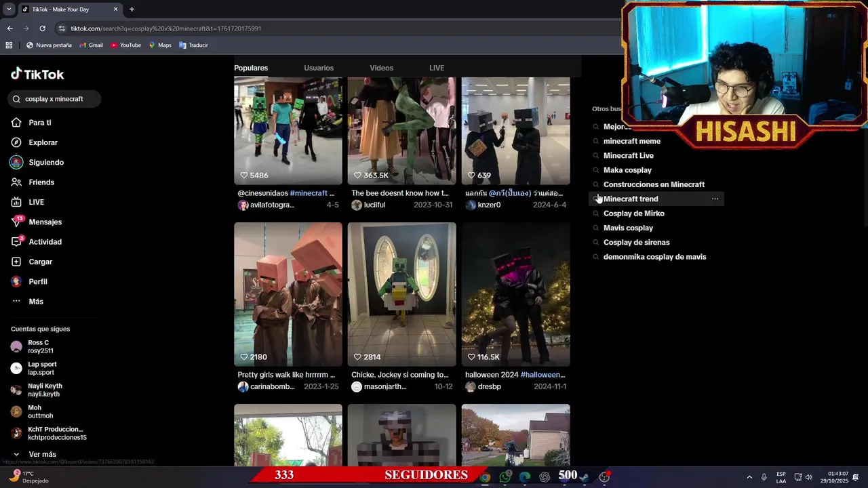Viewport: 868px width, 488px height.
Task: Go to Explorar section
Action: pyautogui.click(x=34, y=142)
